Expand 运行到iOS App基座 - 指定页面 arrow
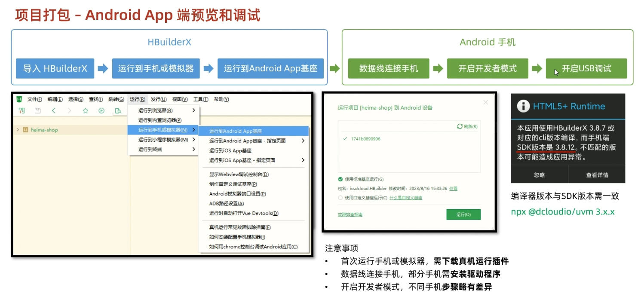Viewport: 644px width, 303px height. 303,160
